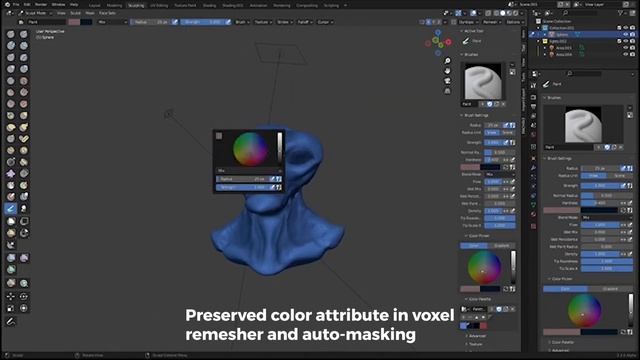Set Radius Unit to View in Properties editor

[593, 176]
